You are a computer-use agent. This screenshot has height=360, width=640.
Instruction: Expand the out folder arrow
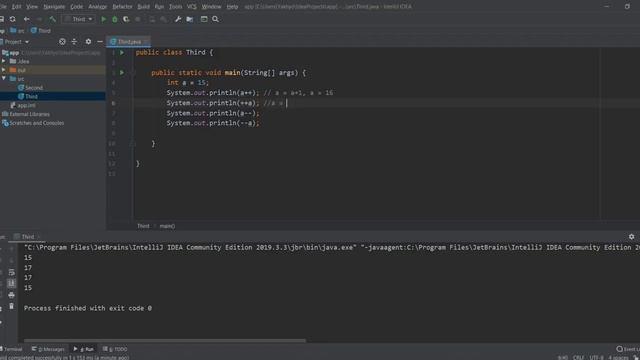pyautogui.click(x=4, y=70)
